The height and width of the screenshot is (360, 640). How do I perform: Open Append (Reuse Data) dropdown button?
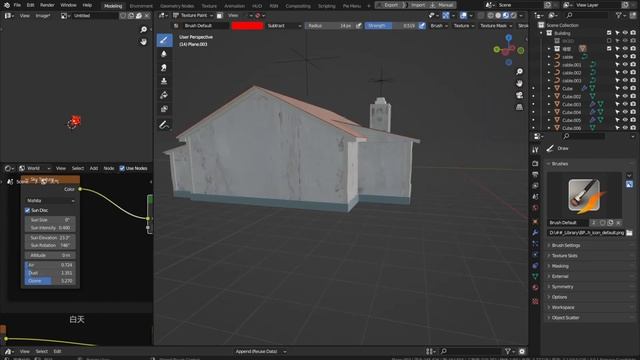point(260,351)
